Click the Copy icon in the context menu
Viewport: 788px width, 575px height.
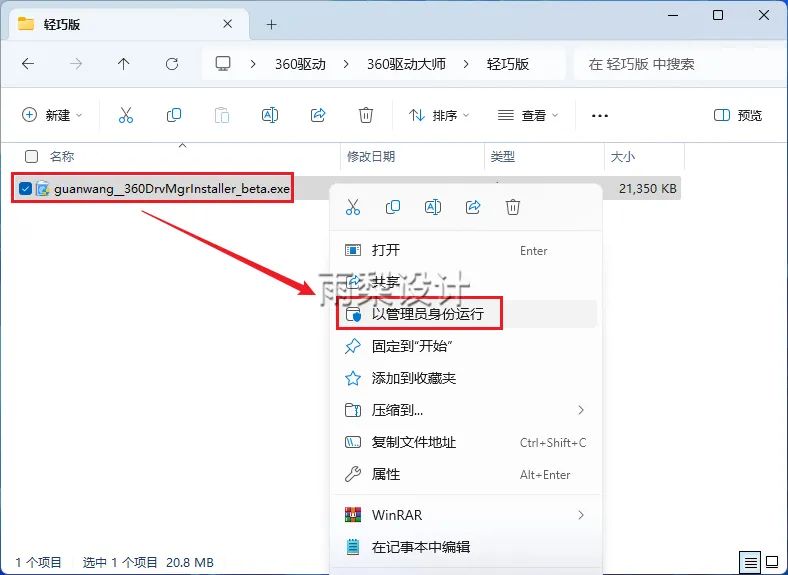pos(393,207)
